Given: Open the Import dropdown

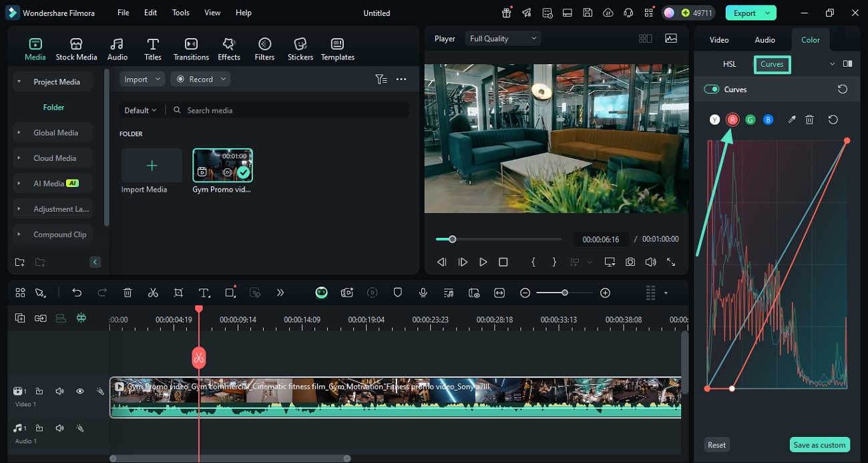Looking at the screenshot, I should pyautogui.click(x=142, y=79).
